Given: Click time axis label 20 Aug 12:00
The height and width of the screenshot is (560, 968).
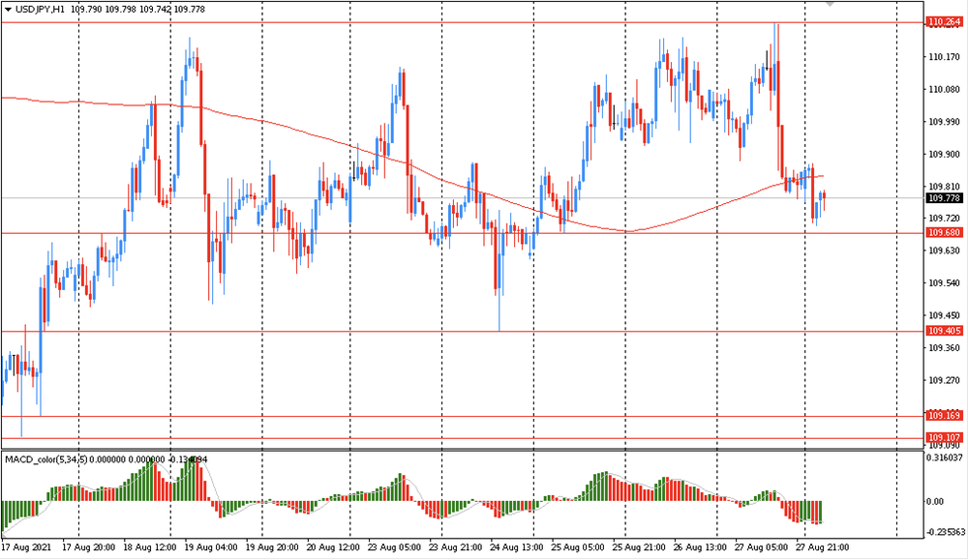Looking at the screenshot, I should click(x=333, y=547).
